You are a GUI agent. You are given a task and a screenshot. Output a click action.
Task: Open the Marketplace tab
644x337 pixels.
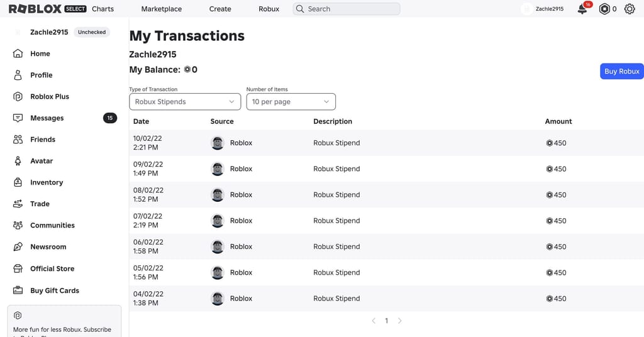(162, 9)
